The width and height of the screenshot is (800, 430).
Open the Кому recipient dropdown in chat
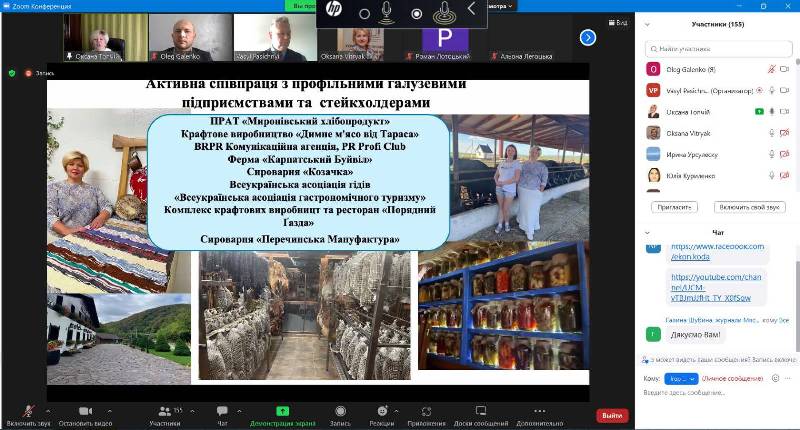point(680,380)
